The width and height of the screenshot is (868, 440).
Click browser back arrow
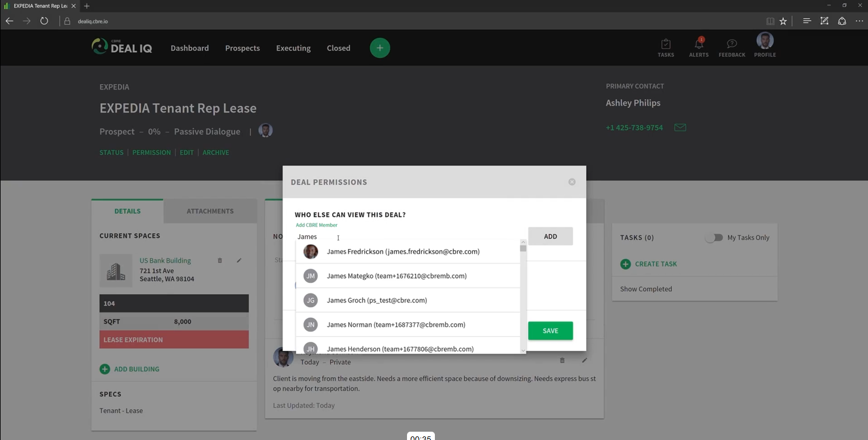(x=9, y=21)
